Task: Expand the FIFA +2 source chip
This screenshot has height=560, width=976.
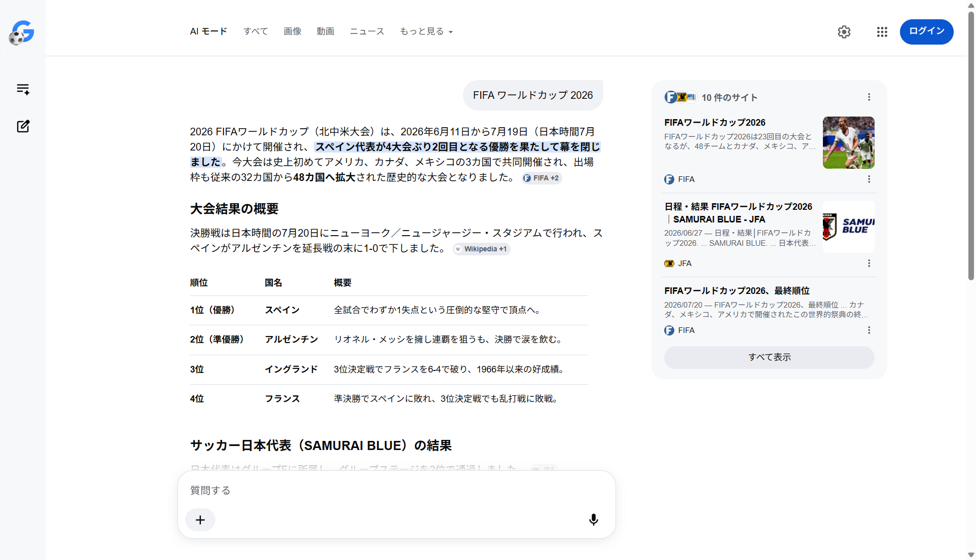Action: click(541, 178)
